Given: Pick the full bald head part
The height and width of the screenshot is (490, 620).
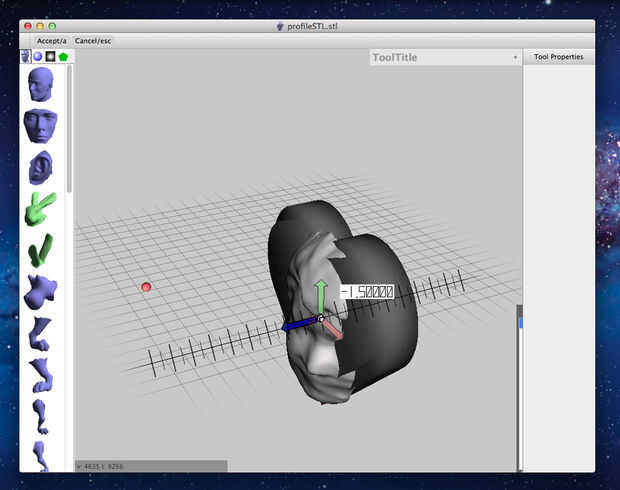Looking at the screenshot, I should point(40,84).
